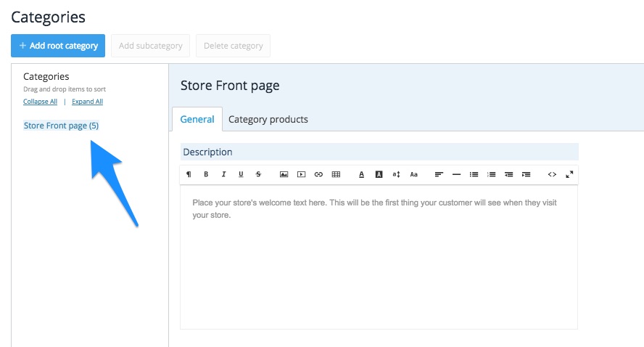Click the Store Front page heading
This screenshot has width=644, height=347.
230,86
